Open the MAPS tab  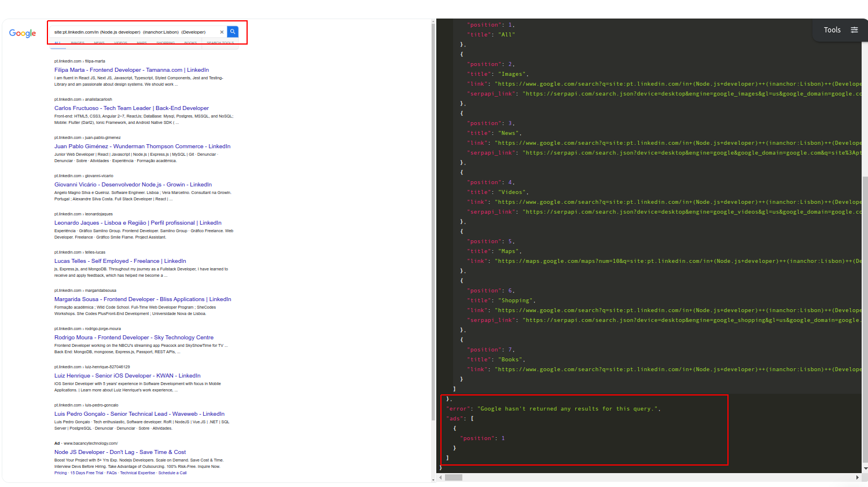[141, 43]
